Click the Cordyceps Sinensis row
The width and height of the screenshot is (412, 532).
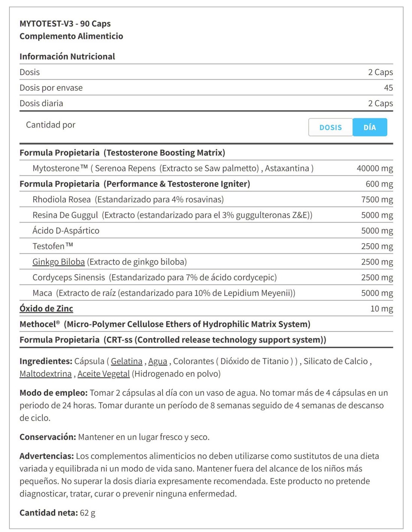(206, 278)
